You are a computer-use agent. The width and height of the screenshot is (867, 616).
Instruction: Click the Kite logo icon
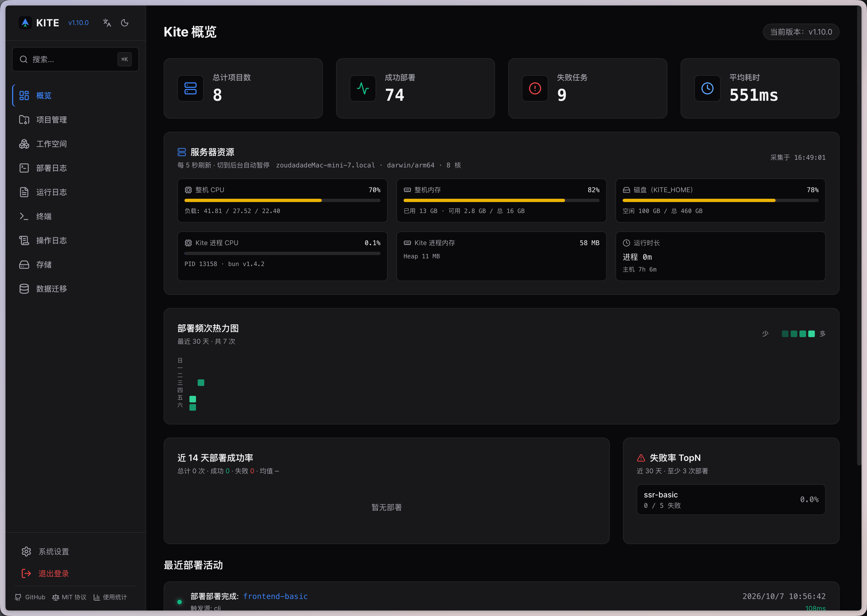[x=25, y=23]
